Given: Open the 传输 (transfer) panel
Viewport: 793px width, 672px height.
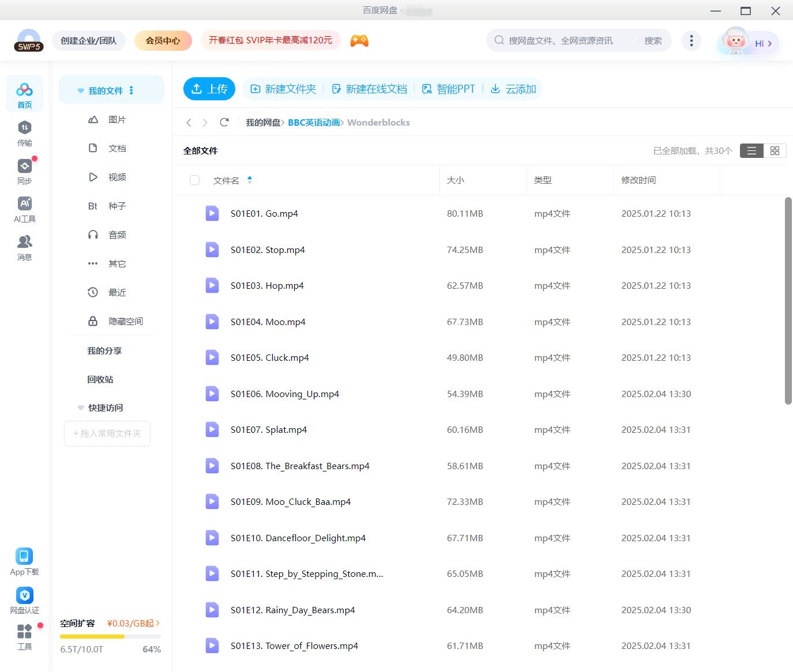Looking at the screenshot, I should tap(24, 133).
